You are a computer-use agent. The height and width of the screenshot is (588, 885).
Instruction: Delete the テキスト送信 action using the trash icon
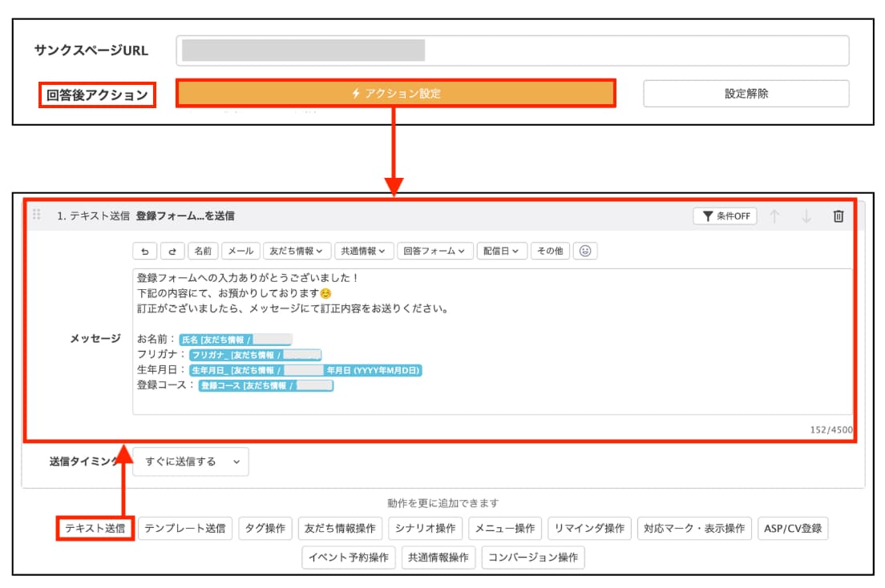(x=838, y=215)
